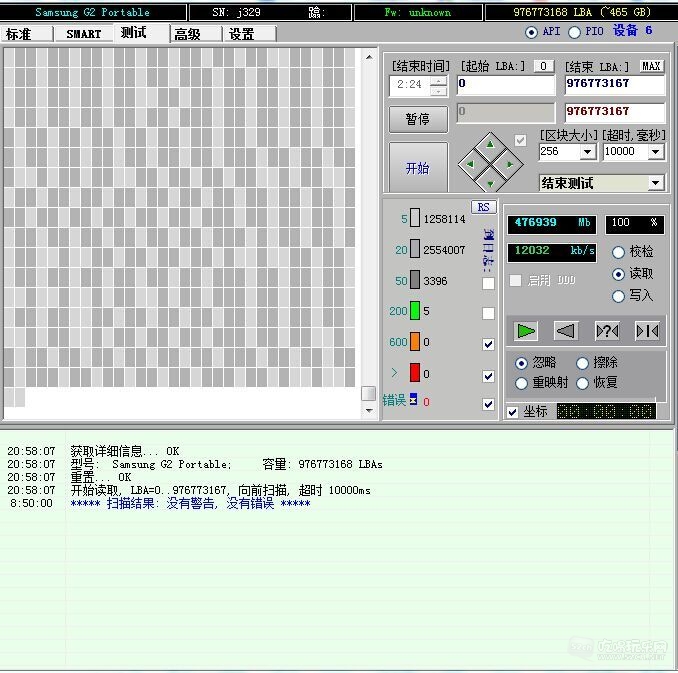678x673 pixels.
Task: Click the MAX end LBA button
Action: [651, 66]
